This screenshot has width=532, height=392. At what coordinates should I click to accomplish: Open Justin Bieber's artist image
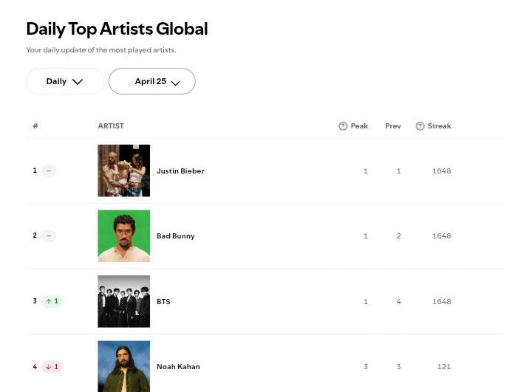pos(123,171)
